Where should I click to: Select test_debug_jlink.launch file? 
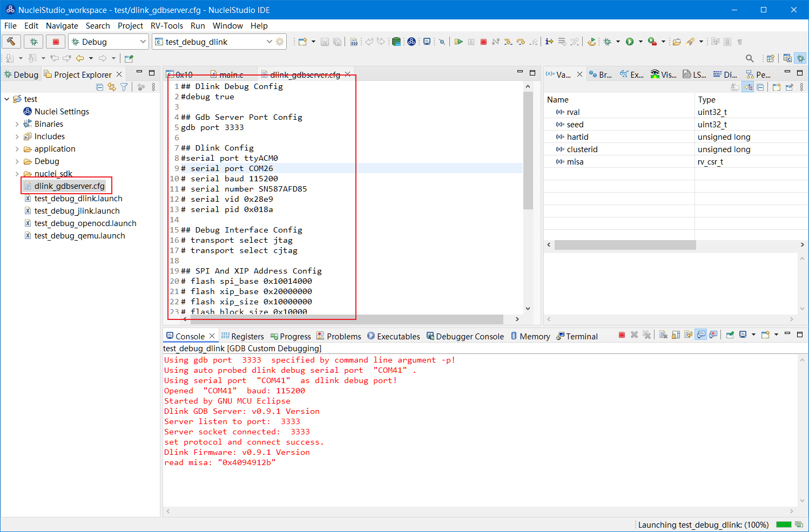(x=72, y=211)
